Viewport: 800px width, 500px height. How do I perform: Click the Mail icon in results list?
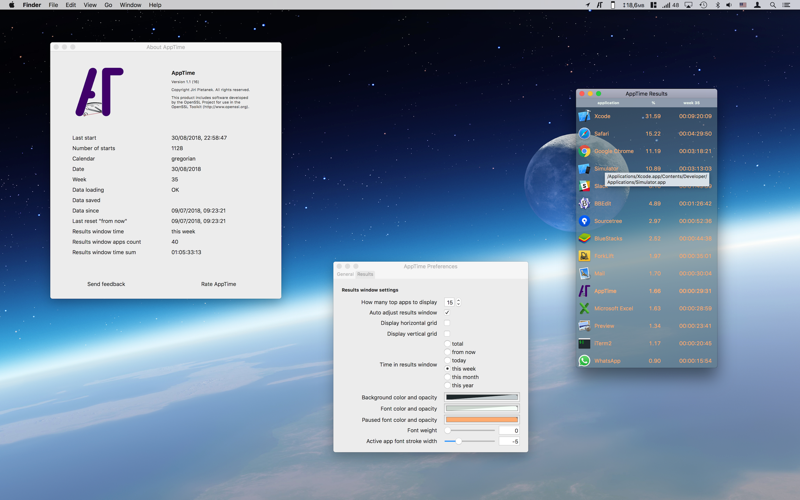[584, 273]
